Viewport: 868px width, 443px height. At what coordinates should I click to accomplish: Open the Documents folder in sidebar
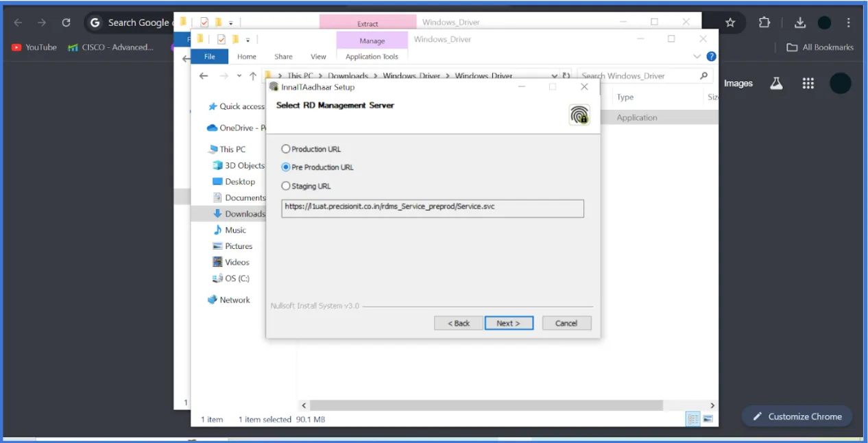click(x=239, y=197)
